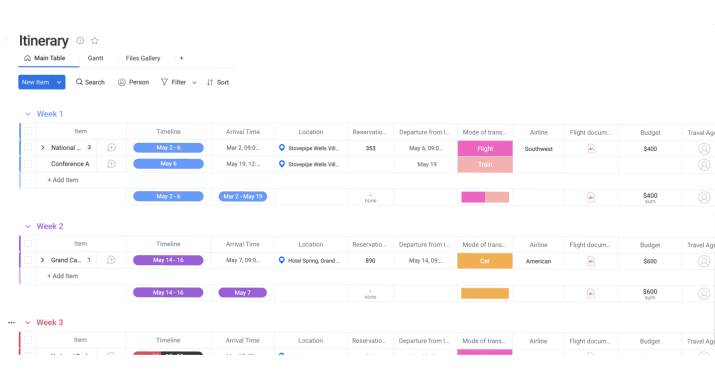This screenshot has height=391, width=715.
Task: Click the May 7 arrival summary pill
Action: pos(243,292)
